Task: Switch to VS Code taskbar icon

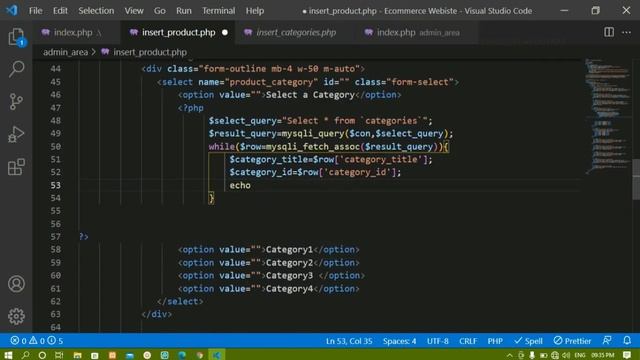Action: click(217, 355)
